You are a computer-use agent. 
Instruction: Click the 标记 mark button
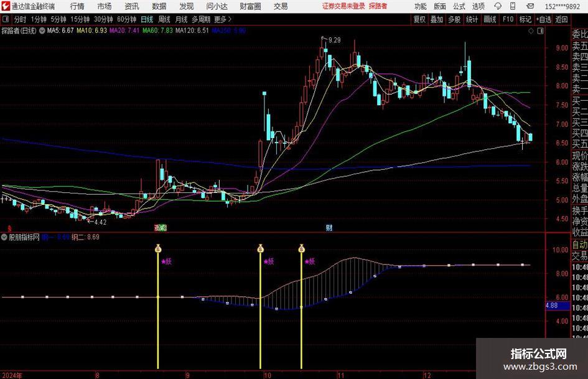(x=525, y=19)
